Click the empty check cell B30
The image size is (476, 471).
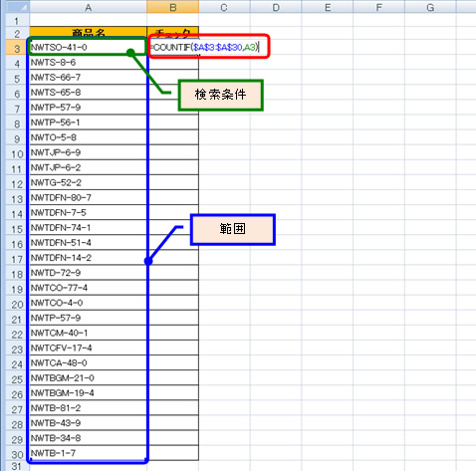point(173,453)
